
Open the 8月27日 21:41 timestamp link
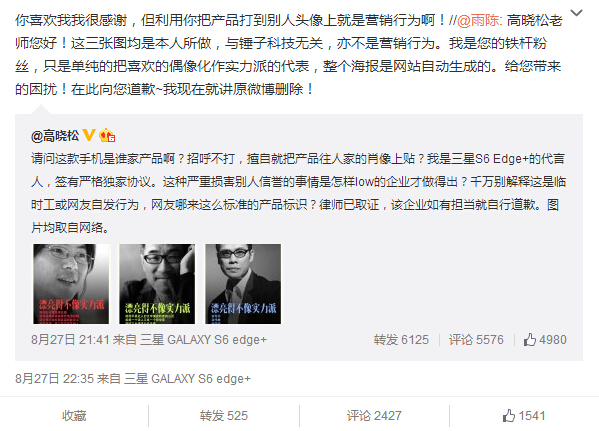coord(70,340)
